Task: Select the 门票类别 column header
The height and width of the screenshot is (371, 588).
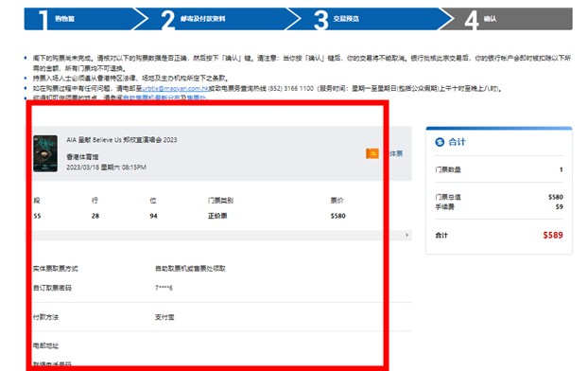Action: pos(221,201)
